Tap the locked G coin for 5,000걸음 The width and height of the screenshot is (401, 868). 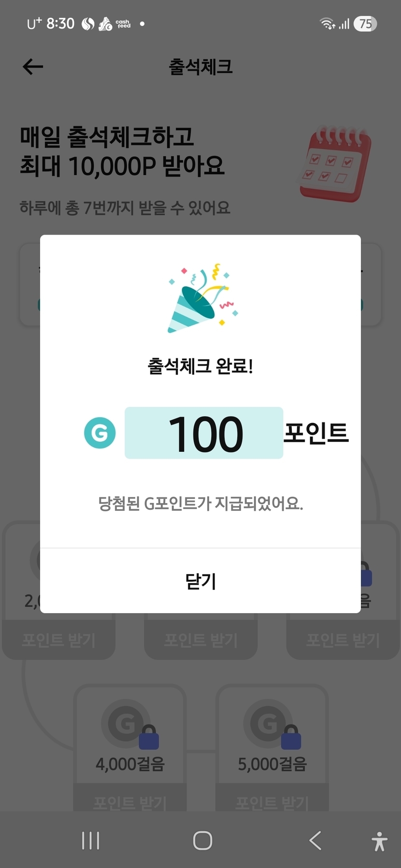(270, 724)
